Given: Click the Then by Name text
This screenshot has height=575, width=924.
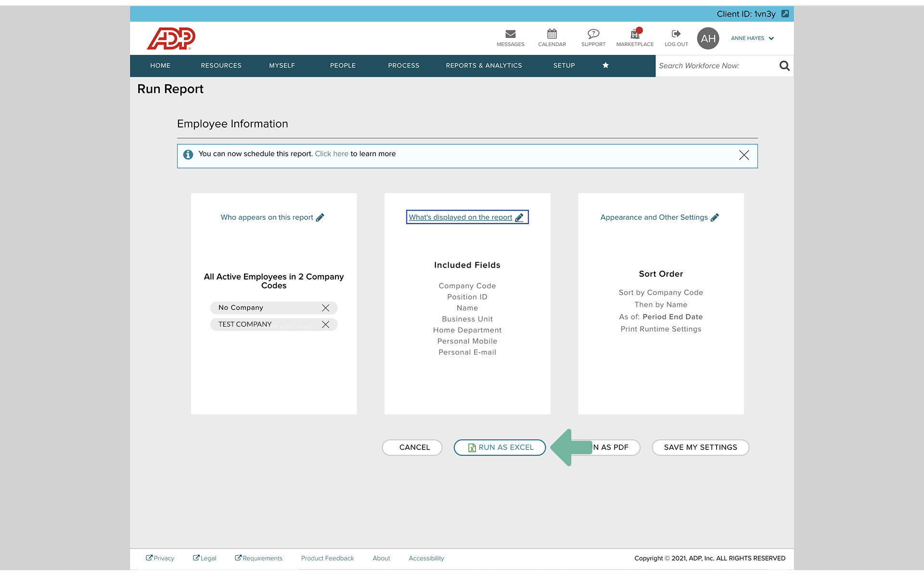Looking at the screenshot, I should click(x=661, y=305).
